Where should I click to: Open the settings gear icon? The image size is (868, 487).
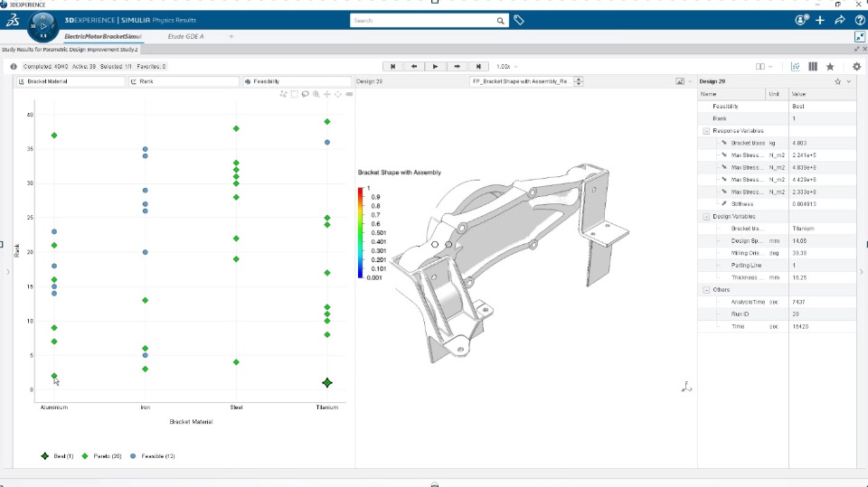point(856,67)
